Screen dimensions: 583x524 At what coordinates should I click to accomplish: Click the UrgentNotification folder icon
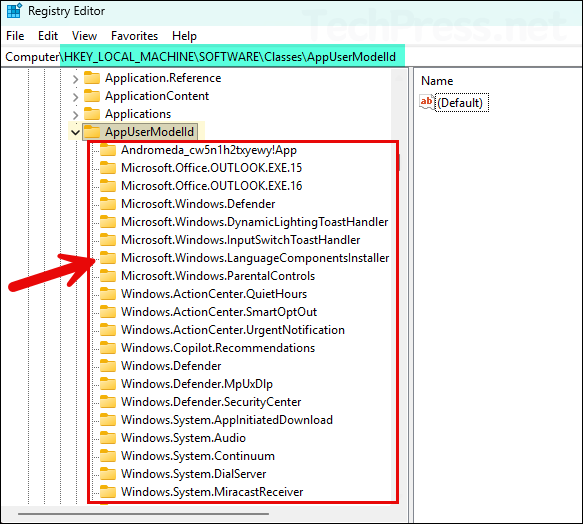coord(108,330)
